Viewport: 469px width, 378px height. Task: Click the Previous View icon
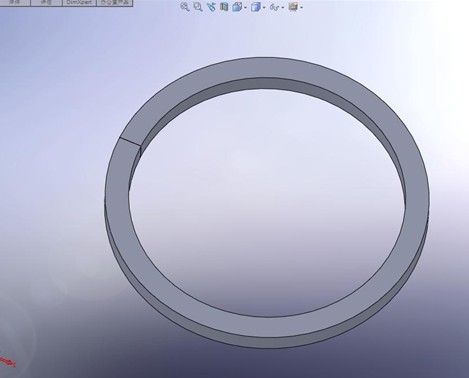tap(211, 7)
